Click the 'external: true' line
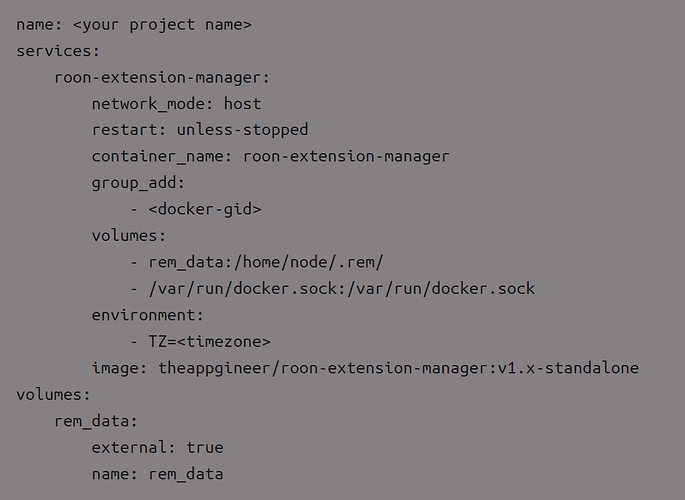 pos(157,448)
